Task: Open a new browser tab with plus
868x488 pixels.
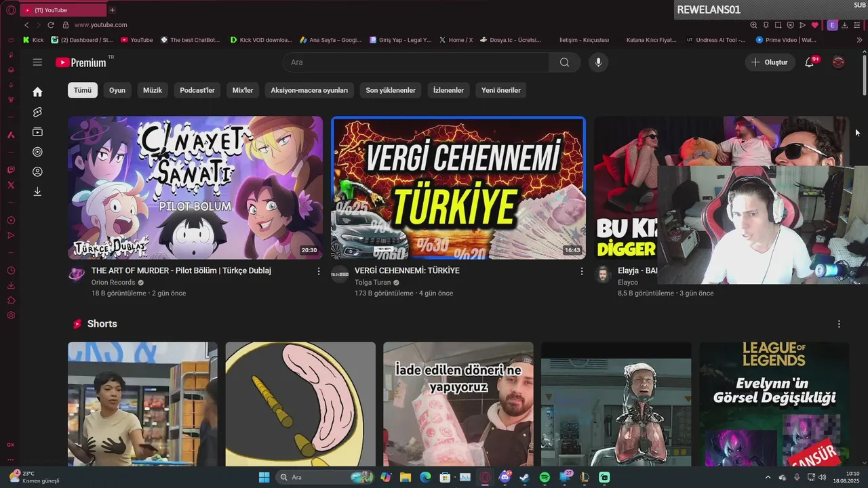Action: point(112,10)
